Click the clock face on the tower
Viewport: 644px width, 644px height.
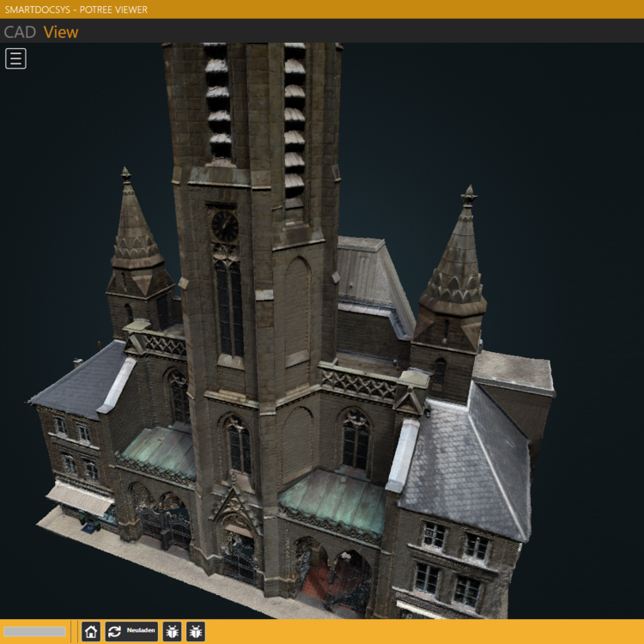[x=225, y=226]
